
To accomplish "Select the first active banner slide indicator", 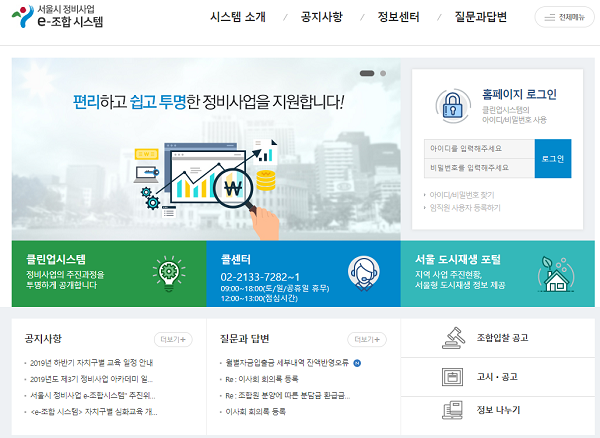I will click(x=366, y=73).
